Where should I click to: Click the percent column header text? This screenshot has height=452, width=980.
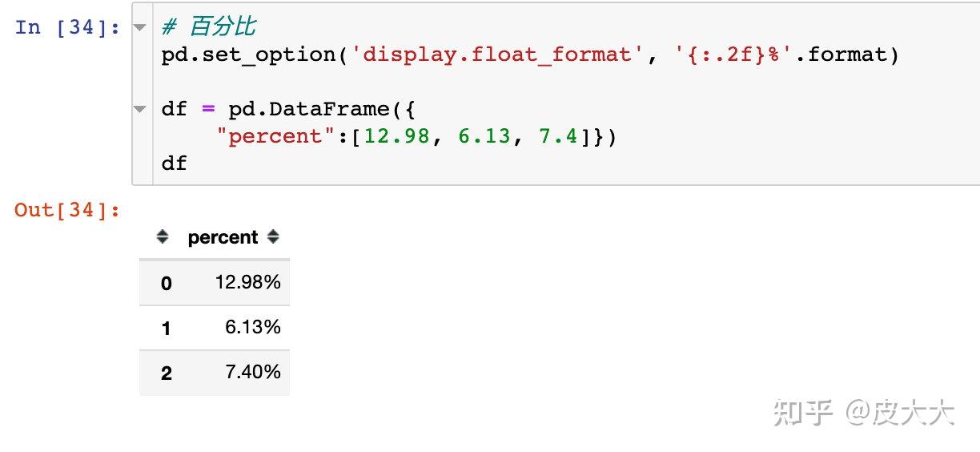pyautogui.click(x=223, y=238)
